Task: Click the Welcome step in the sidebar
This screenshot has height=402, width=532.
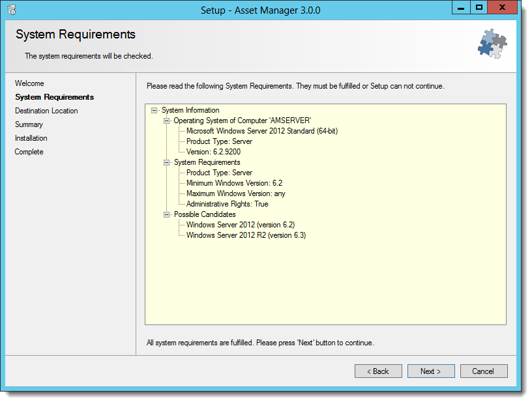Action: pos(29,83)
